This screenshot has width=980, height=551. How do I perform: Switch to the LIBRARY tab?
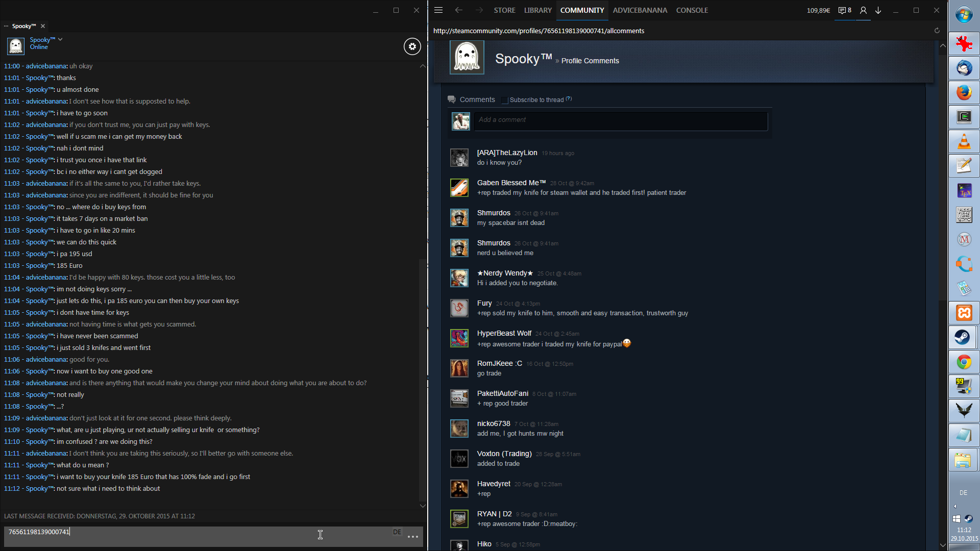click(537, 10)
